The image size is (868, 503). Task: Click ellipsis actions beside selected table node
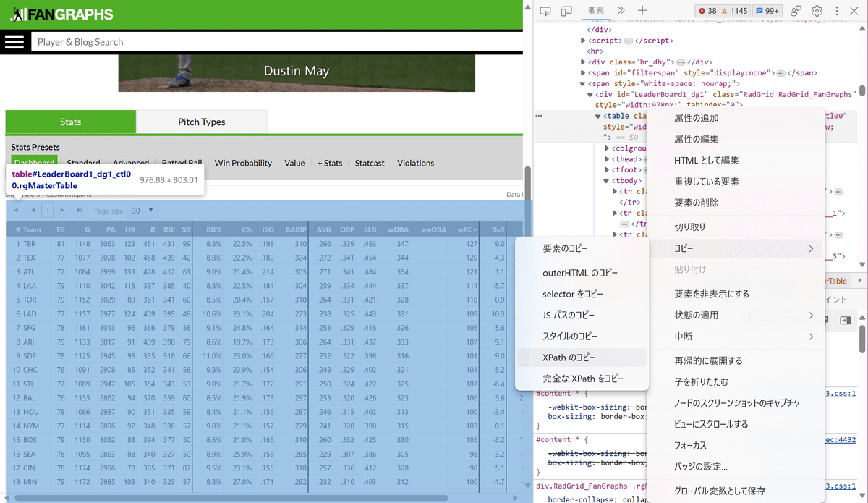(539, 116)
